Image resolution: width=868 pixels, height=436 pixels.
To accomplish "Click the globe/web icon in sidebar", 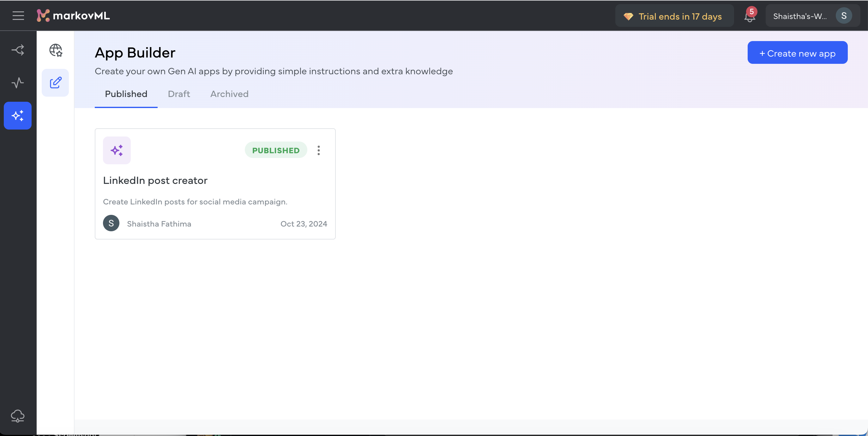I will pyautogui.click(x=55, y=50).
